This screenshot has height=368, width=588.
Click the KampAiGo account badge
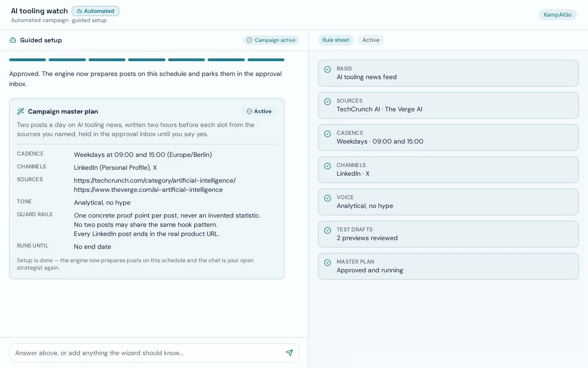558,15
